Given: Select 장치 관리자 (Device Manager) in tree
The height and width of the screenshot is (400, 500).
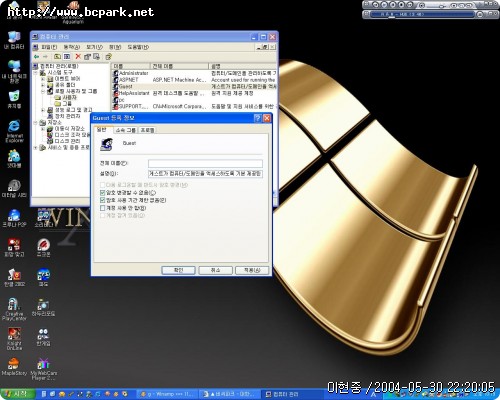Looking at the screenshot, I should click(64, 116).
